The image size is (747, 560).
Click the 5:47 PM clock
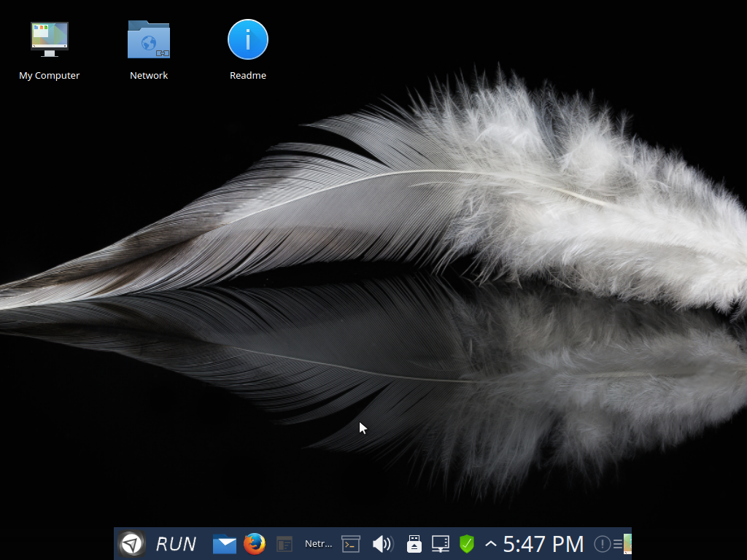click(x=543, y=544)
